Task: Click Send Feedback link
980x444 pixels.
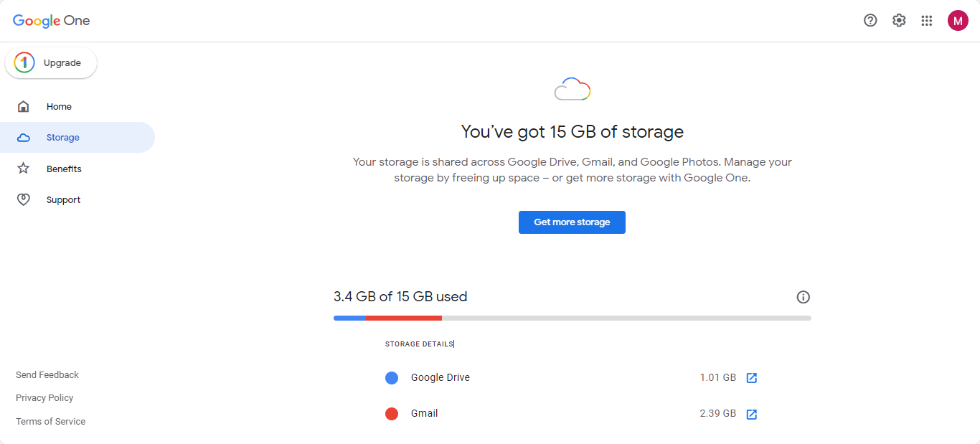Action: click(x=47, y=374)
